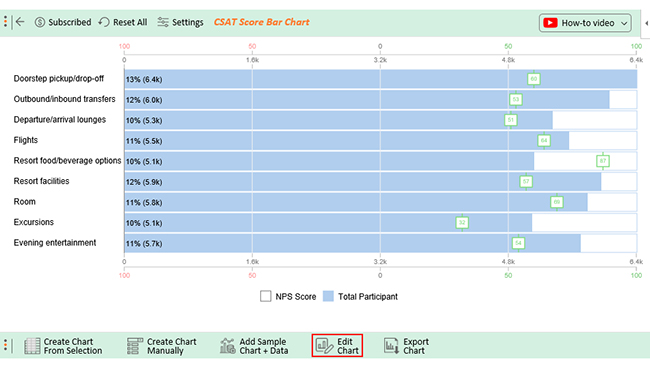The width and height of the screenshot is (650, 368).
Task: Go back using the left arrow icon
Action: pos(20,22)
